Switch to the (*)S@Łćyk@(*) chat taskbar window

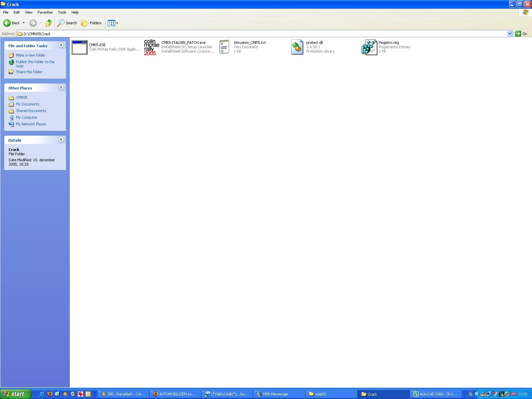(227, 394)
